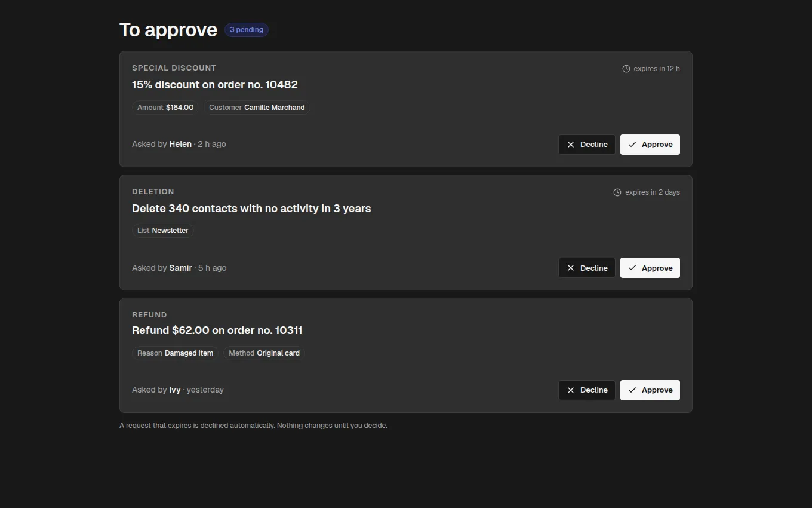Approve the 15% discount on order 10482
Screen dimensions: 812x508
[x=650, y=145]
